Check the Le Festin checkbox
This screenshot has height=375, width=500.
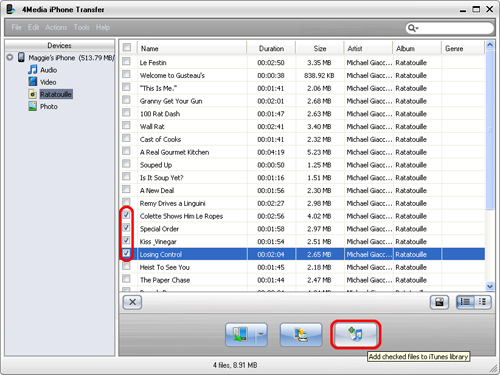[x=126, y=61]
